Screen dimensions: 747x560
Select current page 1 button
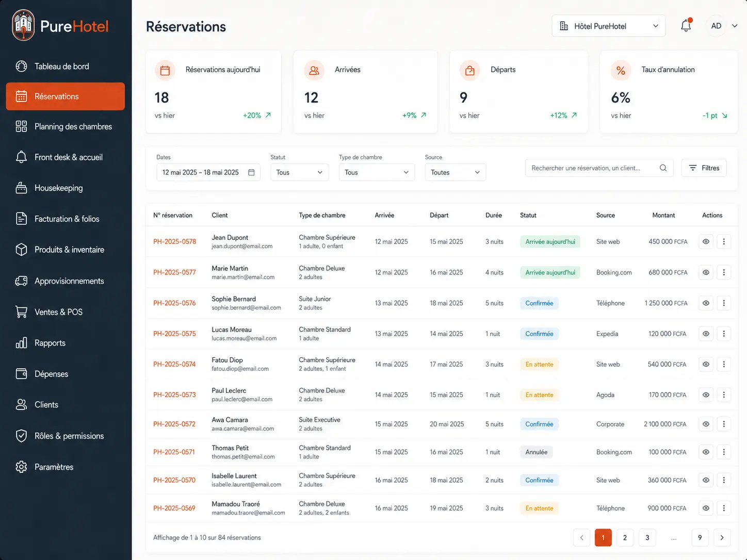(603, 537)
